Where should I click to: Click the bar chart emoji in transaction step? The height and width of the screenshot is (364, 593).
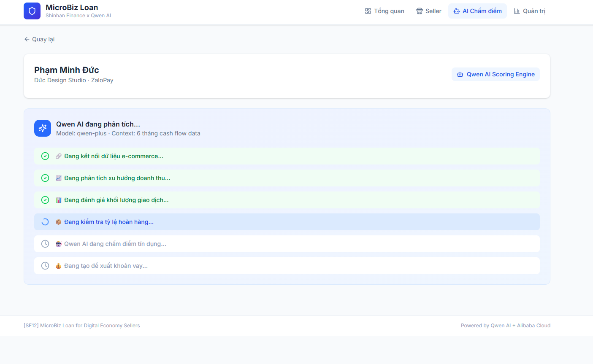[x=59, y=200]
